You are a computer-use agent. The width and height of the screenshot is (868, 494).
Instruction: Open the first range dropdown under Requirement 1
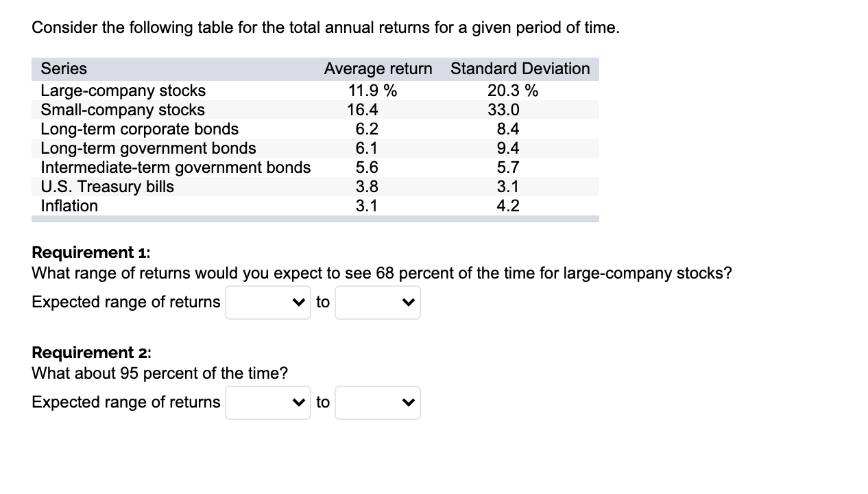[267, 302]
